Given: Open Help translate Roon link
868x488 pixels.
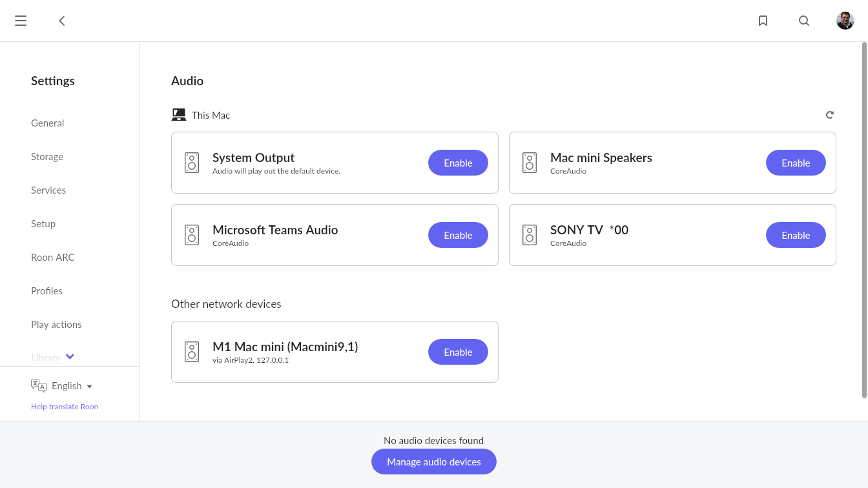Looking at the screenshot, I should 65,407.
